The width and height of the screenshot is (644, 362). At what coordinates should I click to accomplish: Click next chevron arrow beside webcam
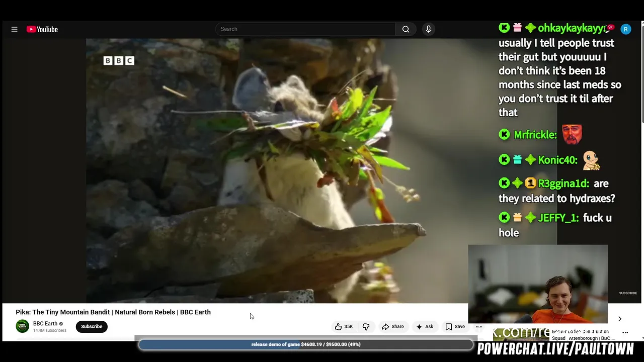tap(620, 319)
